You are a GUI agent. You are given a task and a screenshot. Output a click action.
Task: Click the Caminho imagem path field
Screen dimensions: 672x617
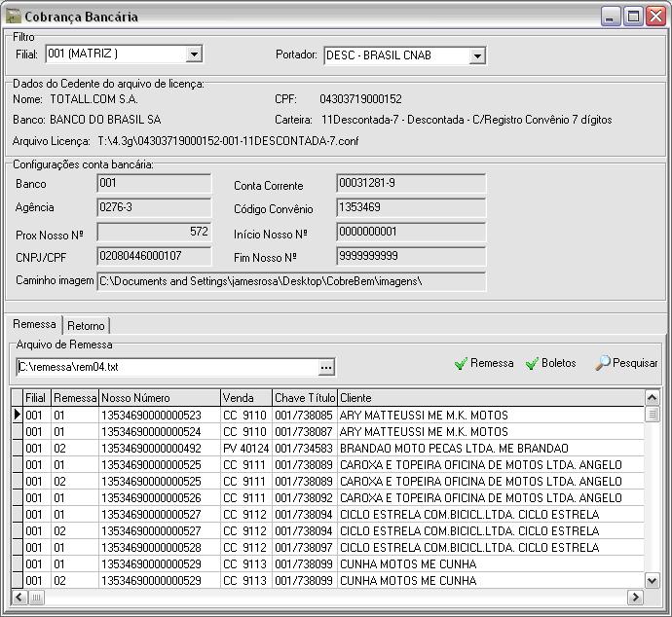point(291,281)
